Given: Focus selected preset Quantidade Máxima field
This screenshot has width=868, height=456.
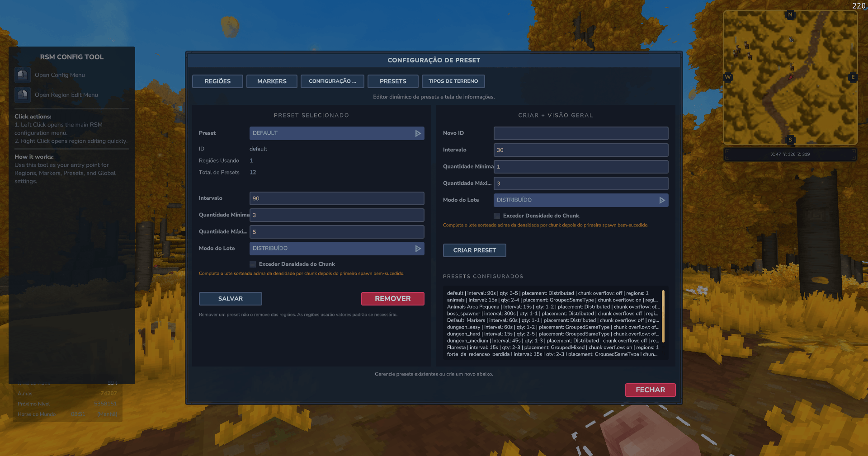Looking at the screenshot, I should click(x=337, y=232).
